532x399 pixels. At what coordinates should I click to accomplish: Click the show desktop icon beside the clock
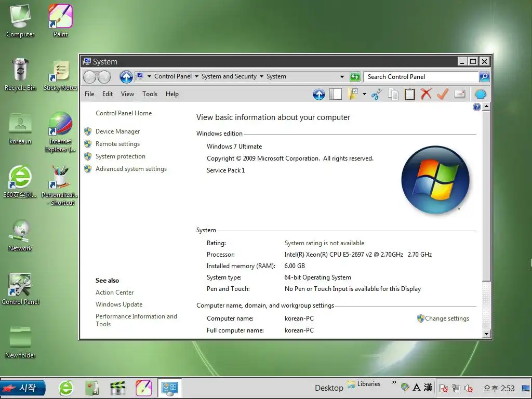[526, 388]
